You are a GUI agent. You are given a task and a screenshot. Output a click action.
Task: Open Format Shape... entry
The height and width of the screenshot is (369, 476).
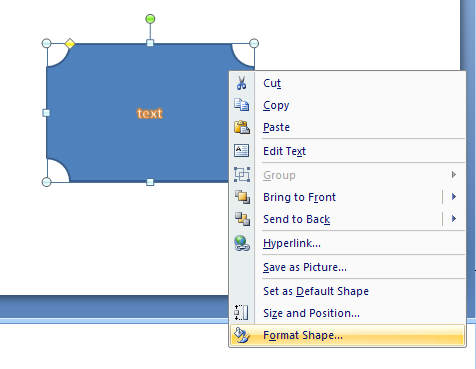click(x=347, y=335)
